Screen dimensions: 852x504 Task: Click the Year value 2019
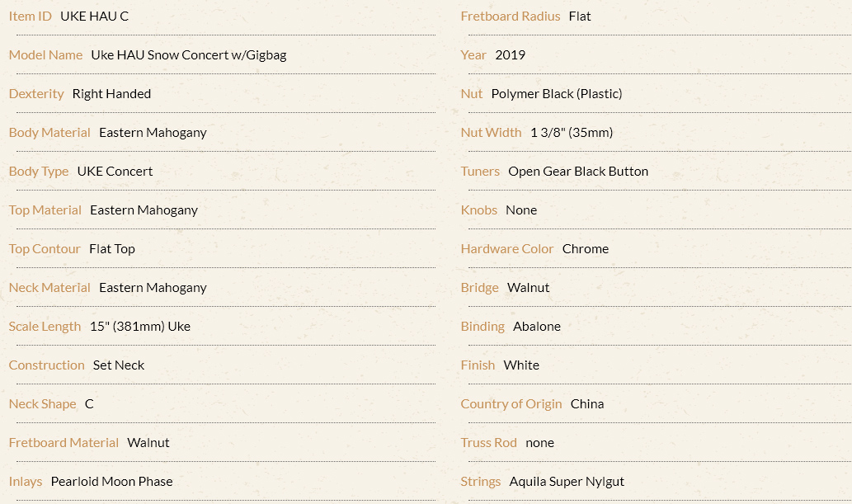pos(511,55)
